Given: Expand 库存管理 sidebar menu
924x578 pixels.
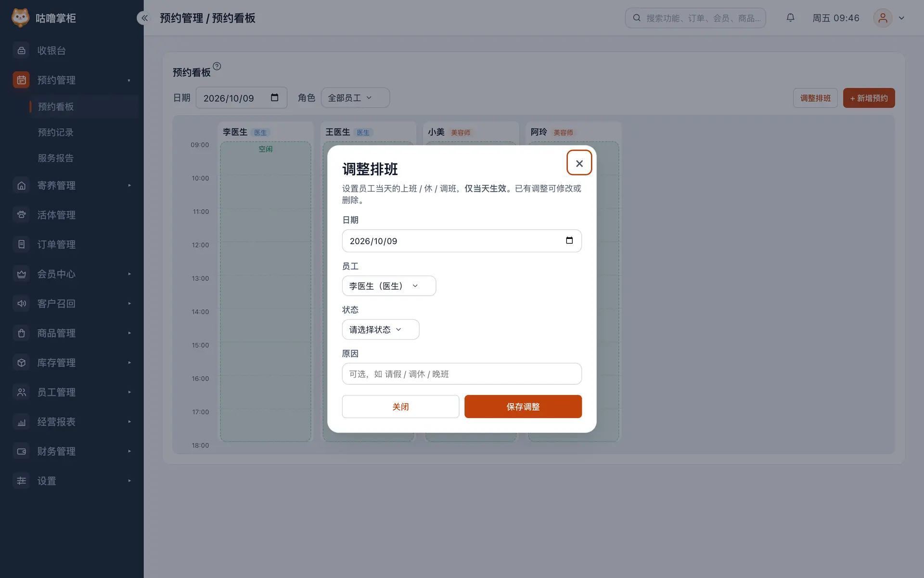Looking at the screenshot, I should tap(72, 363).
